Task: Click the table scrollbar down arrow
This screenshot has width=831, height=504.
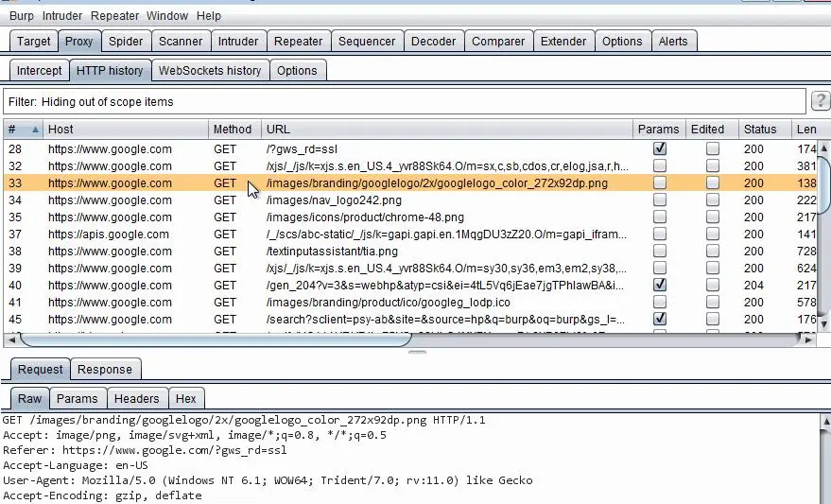Action: [x=824, y=323]
